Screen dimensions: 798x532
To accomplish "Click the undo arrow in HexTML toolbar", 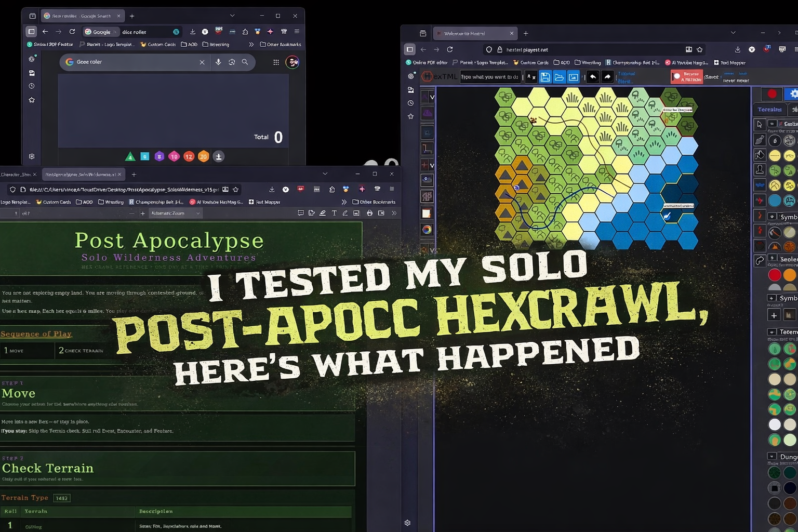I will 593,77.
